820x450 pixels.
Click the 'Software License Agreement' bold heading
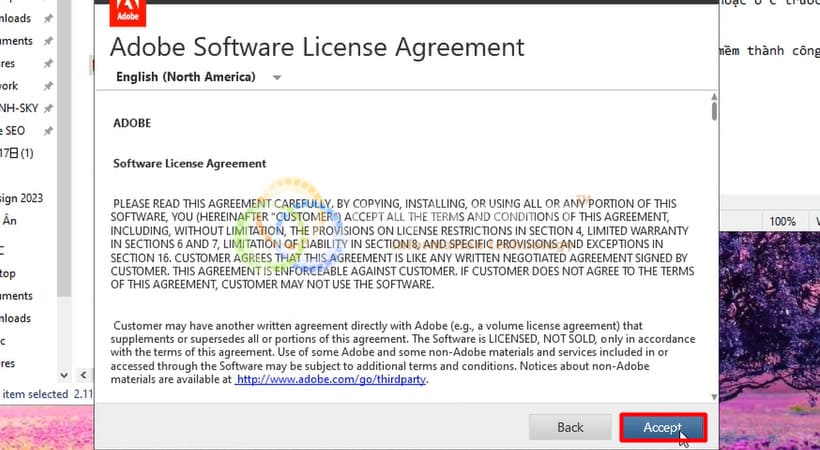[x=190, y=164]
